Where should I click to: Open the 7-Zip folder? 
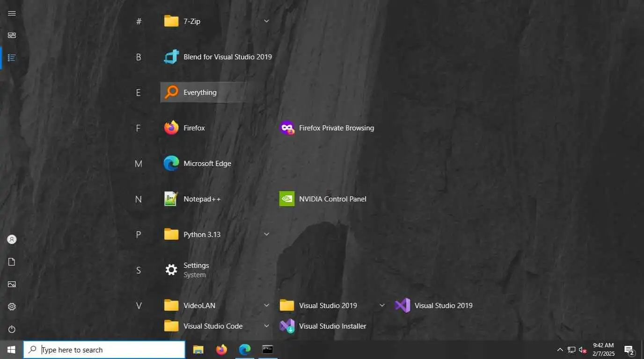218,22
